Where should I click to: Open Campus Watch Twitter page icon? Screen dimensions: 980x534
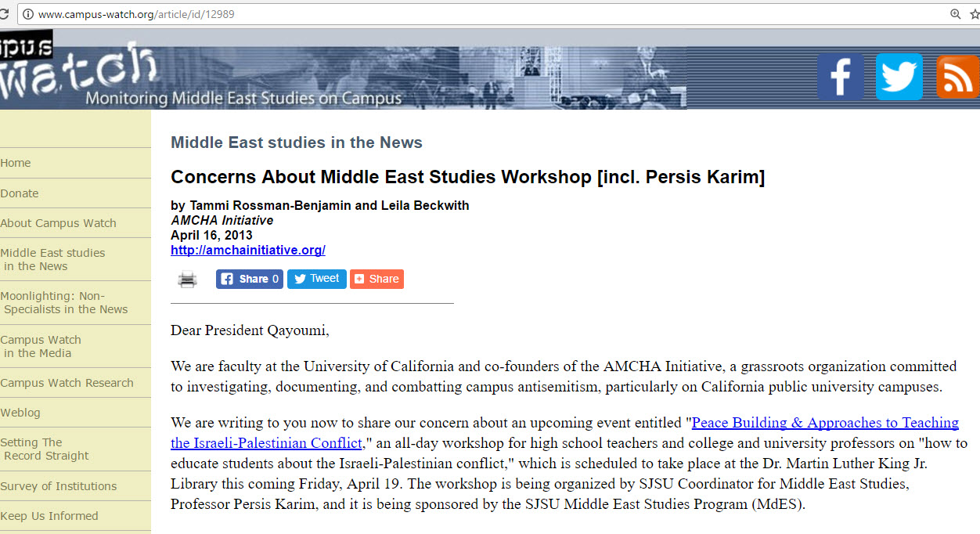(899, 77)
